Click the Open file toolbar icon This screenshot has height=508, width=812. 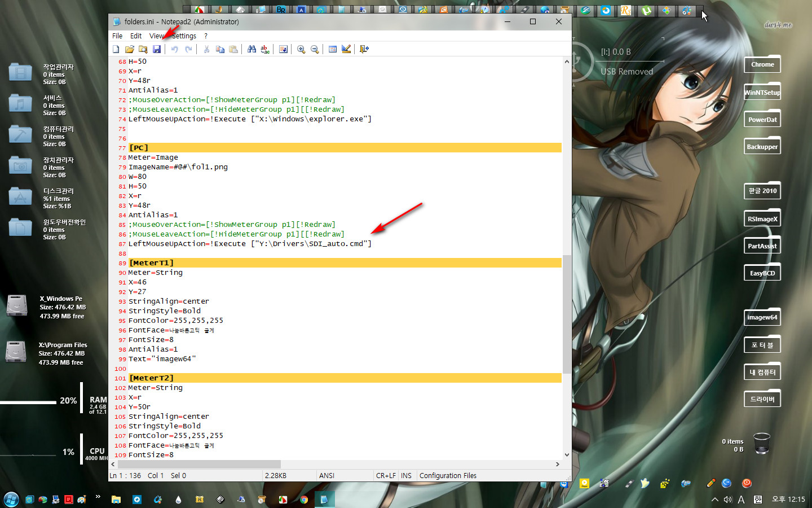130,49
